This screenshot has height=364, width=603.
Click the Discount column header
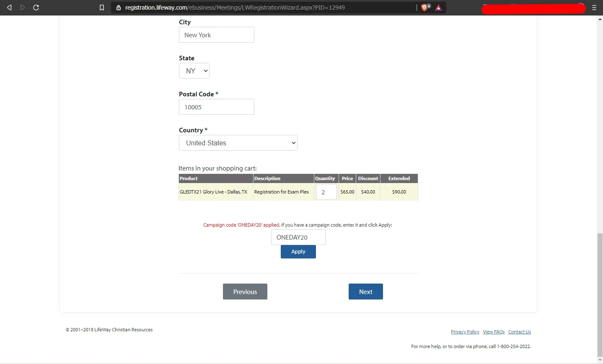pyautogui.click(x=368, y=178)
